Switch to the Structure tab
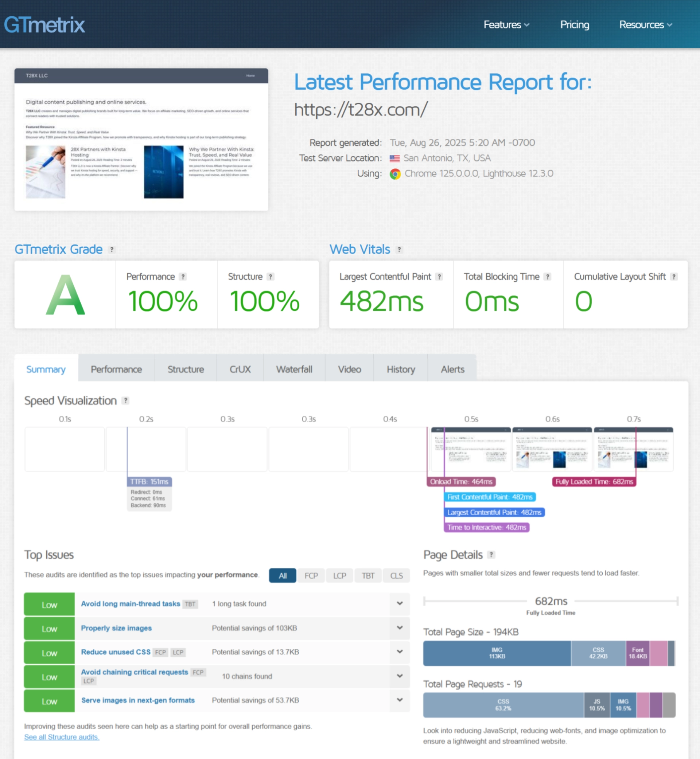 tap(186, 369)
